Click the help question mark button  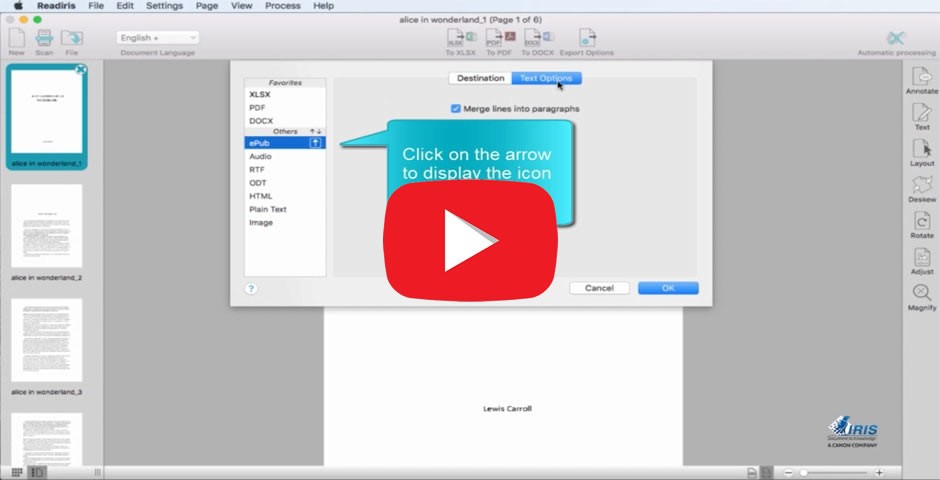click(251, 289)
